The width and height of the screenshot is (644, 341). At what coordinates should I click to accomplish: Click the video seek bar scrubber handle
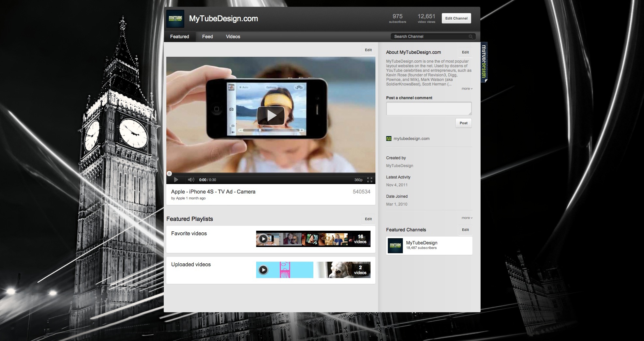click(169, 174)
